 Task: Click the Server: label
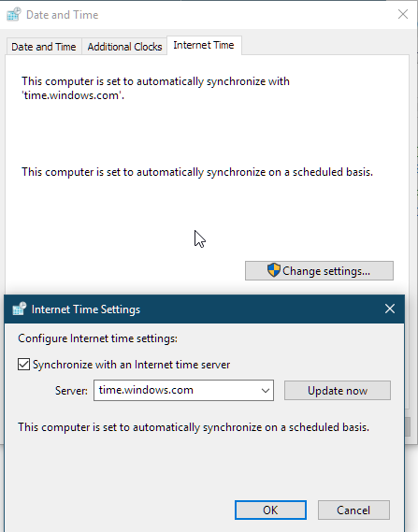(x=71, y=391)
